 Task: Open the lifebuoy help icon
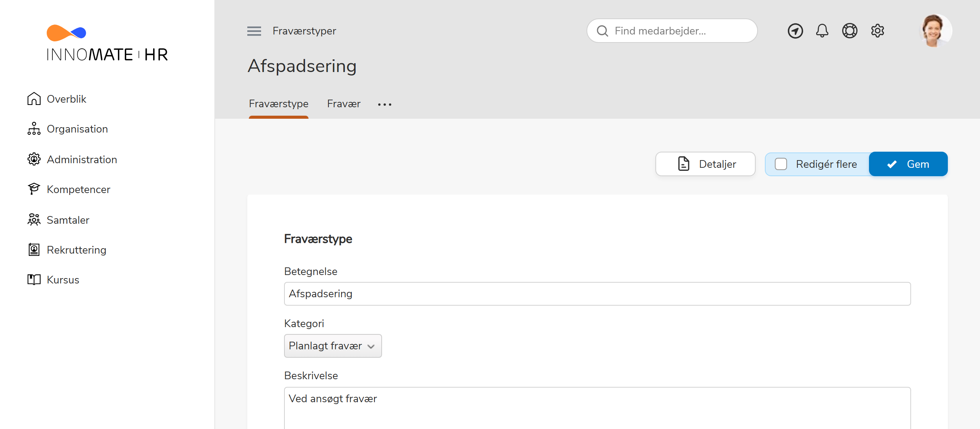(x=849, y=31)
